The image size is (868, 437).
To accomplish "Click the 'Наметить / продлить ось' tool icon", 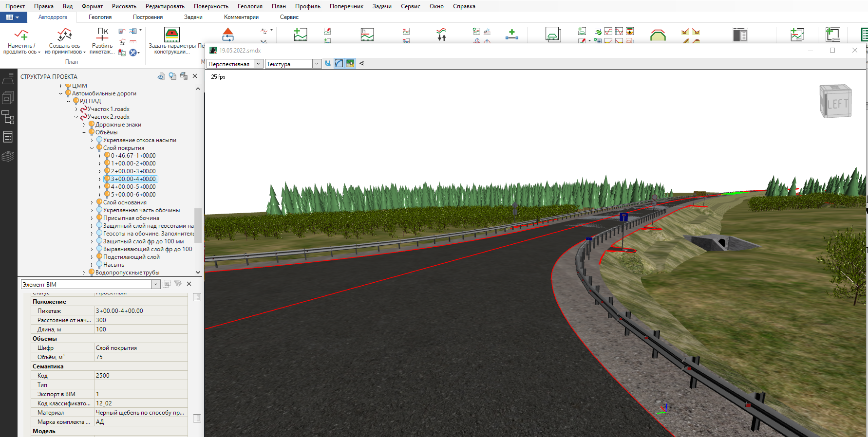I will (x=21, y=35).
